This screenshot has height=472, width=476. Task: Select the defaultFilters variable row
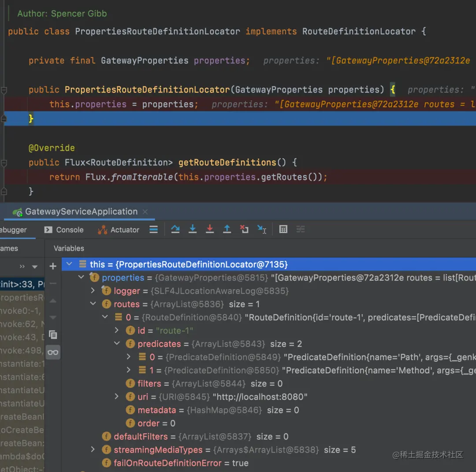tap(269, 436)
